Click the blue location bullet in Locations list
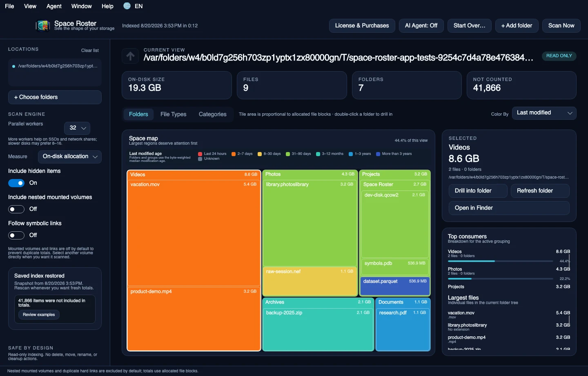This screenshot has height=376, width=588. click(13, 66)
